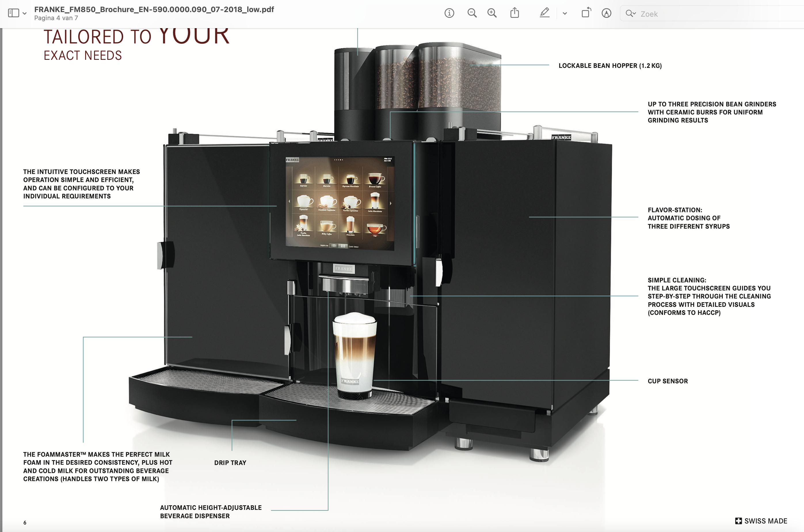The height and width of the screenshot is (532, 804).
Task: Zoom in on the PDF page
Action: 491,13
